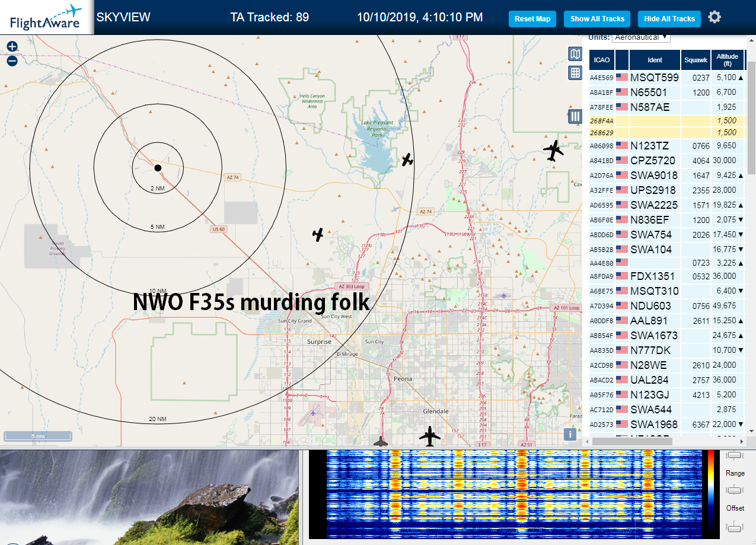756x545 pixels.
Task: Click Hide All Tracks
Action: pos(669,19)
